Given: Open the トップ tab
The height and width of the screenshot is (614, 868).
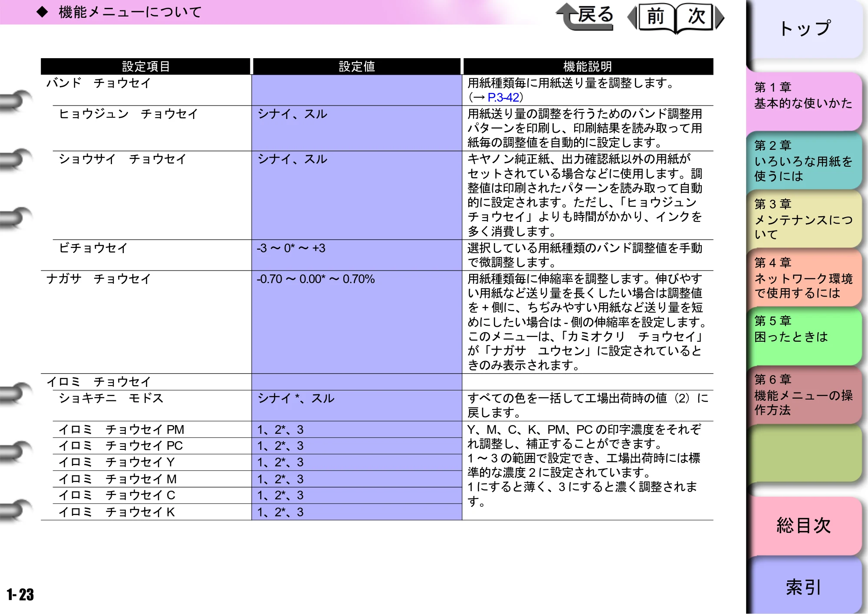Looking at the screenshot, I should point(805,30).
